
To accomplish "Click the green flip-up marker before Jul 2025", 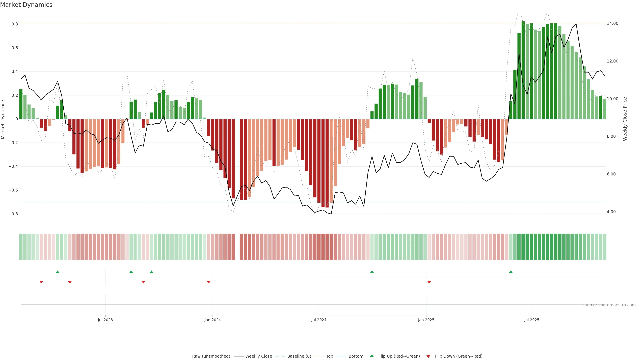I will point(511,272).
